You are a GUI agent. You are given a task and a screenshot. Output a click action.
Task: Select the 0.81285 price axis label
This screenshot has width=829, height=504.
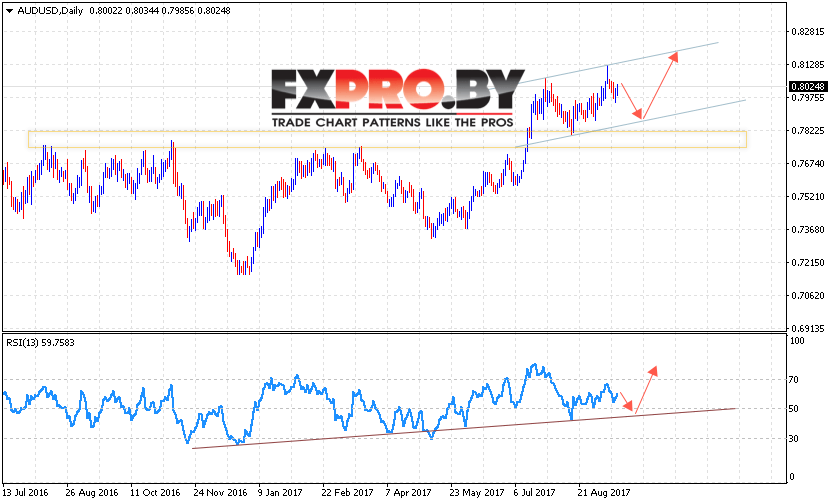pos(808,65)
